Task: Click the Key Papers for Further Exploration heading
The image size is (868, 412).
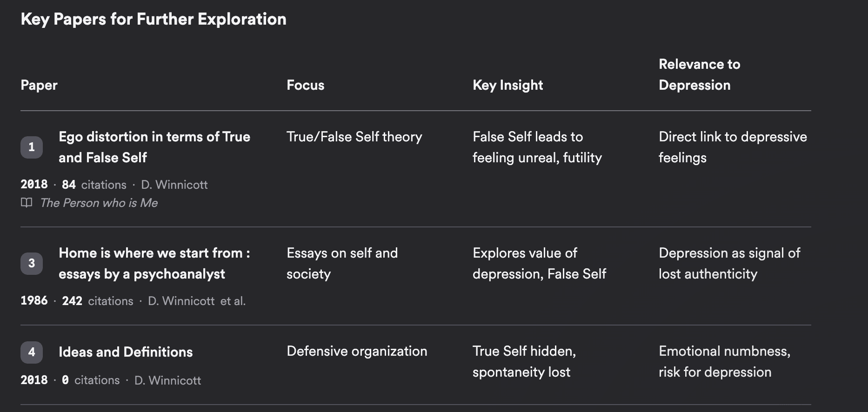Action: pos(154,19)
